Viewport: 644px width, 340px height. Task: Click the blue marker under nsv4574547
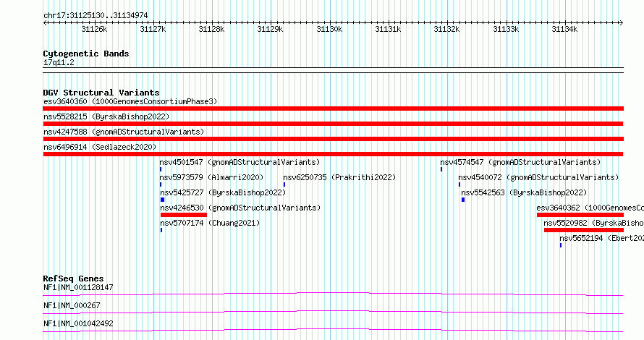[x=441, y=169]
